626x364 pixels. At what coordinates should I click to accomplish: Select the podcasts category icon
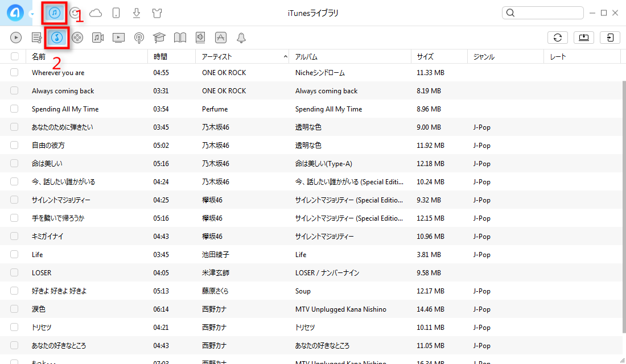click(139, 38)
